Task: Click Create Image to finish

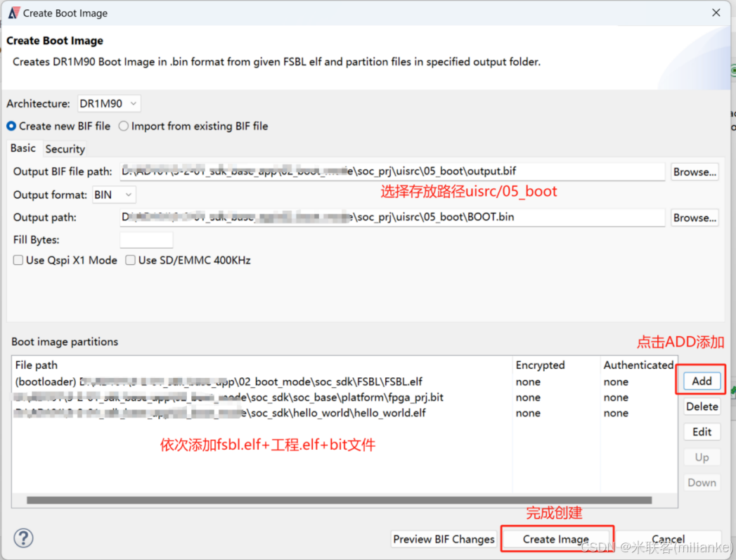Action: pyautogui.click(x=556, y=539)
